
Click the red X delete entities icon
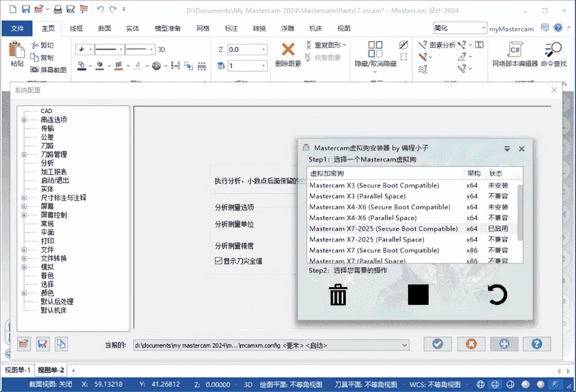pyautogui.click(x=288, y=49)
